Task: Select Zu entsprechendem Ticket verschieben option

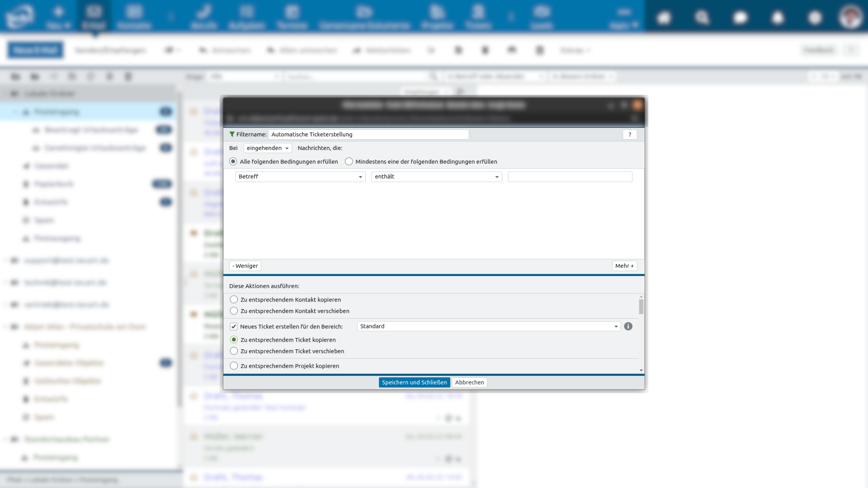Action: coord(234,351)
